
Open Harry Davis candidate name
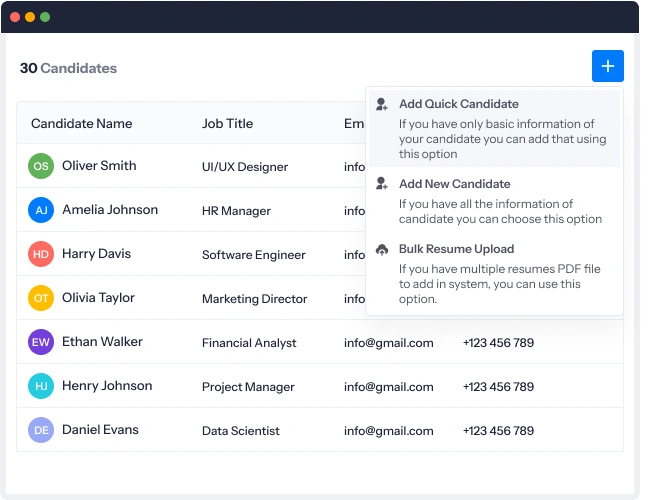(96, 254)
